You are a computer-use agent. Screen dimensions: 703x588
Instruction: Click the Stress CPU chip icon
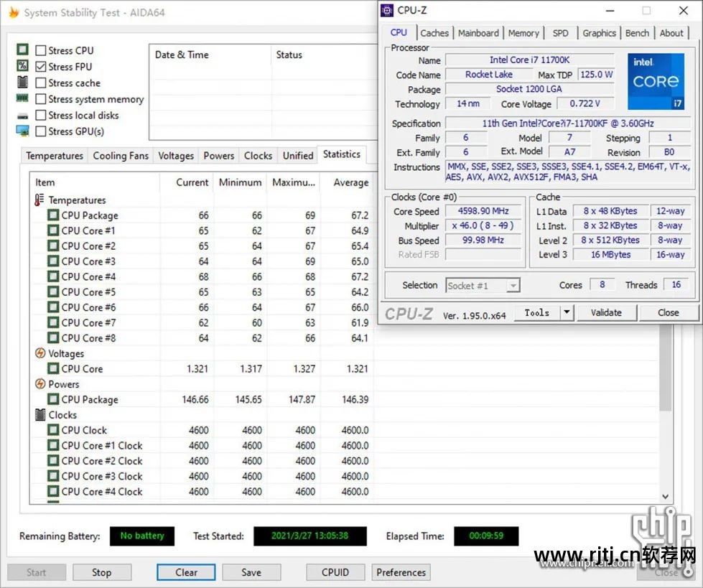(22, 50)
